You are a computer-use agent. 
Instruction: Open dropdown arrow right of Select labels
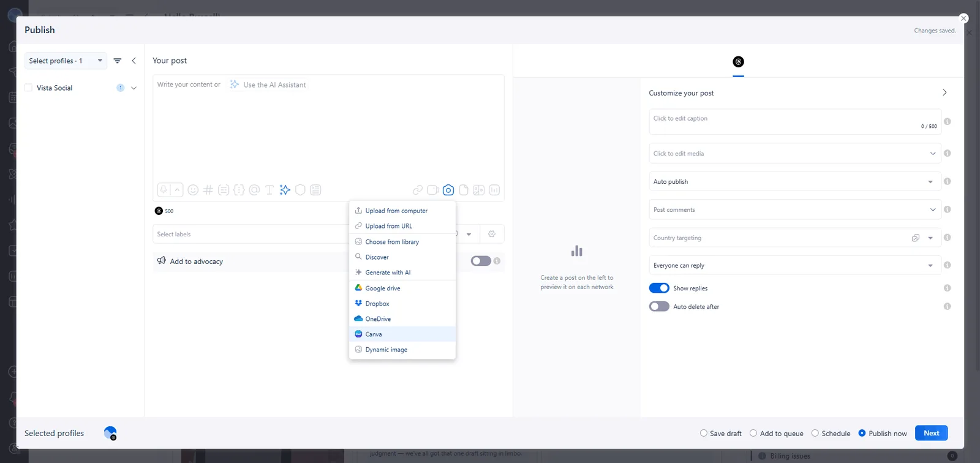pyautogui.click(x=469, y=234)
